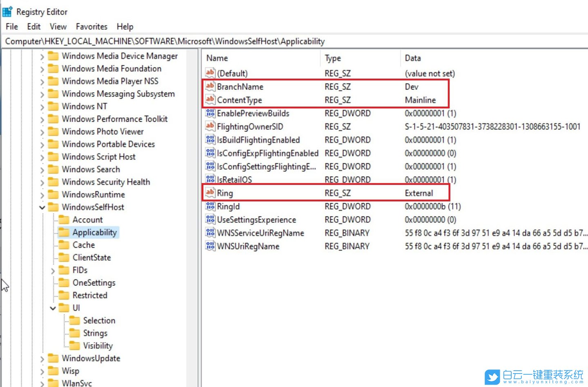This screenshot has height=387, width=588.
Task: Open the Edit menu
Action: [33, 27]
